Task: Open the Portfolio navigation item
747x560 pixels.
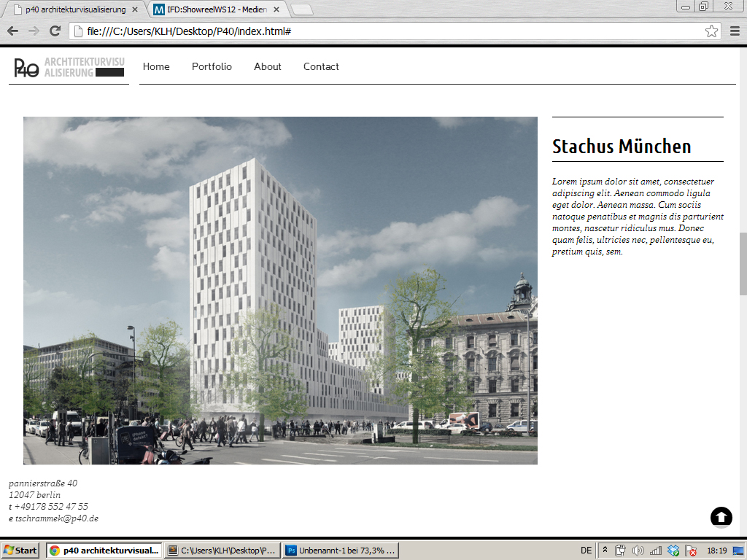Action: pyautogui.click(x=212, y=66)
